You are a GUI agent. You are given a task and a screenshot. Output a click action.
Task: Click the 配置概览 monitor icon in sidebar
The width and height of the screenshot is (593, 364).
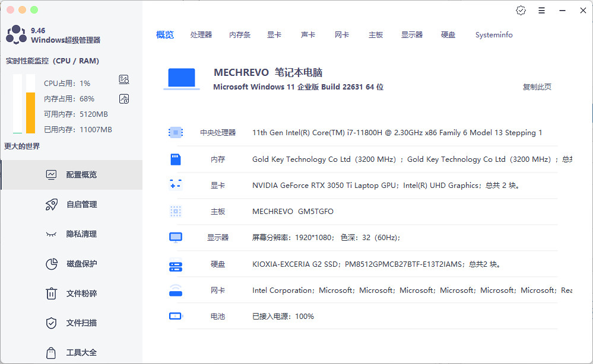pyautogui.click(x=51, y=174)
